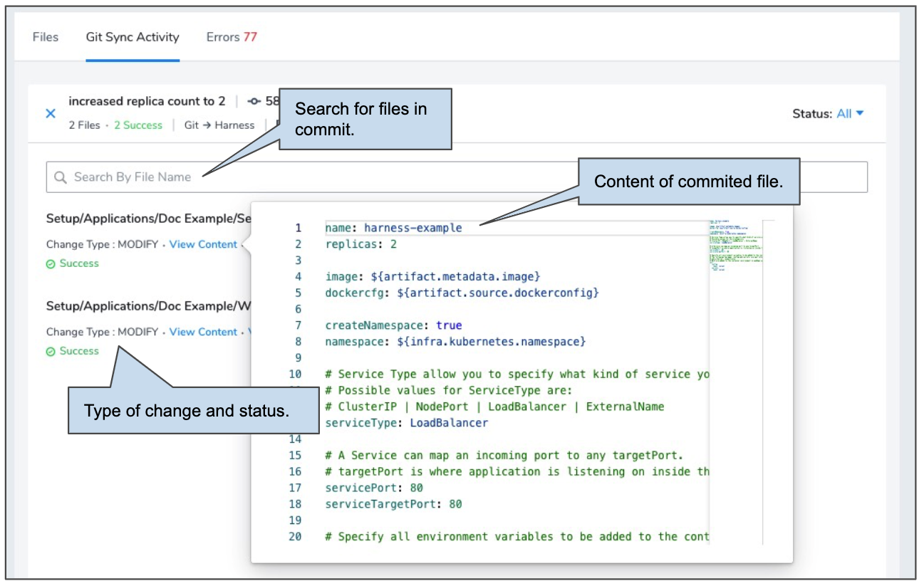
Task: Switch to Git Sync Activity tab
Action: [x=133, y=37]
